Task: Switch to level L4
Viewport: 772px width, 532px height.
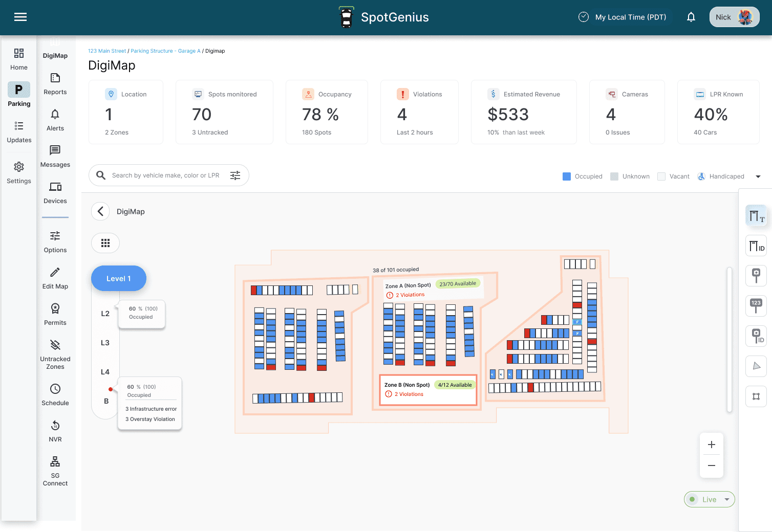Action: (x=105, y=372)
